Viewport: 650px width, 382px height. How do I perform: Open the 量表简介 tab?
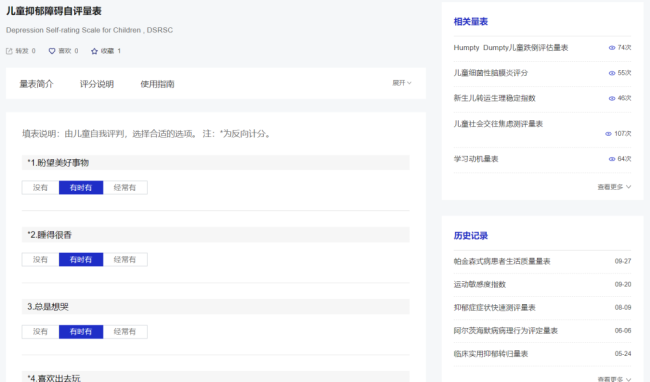tap(36, 84)
